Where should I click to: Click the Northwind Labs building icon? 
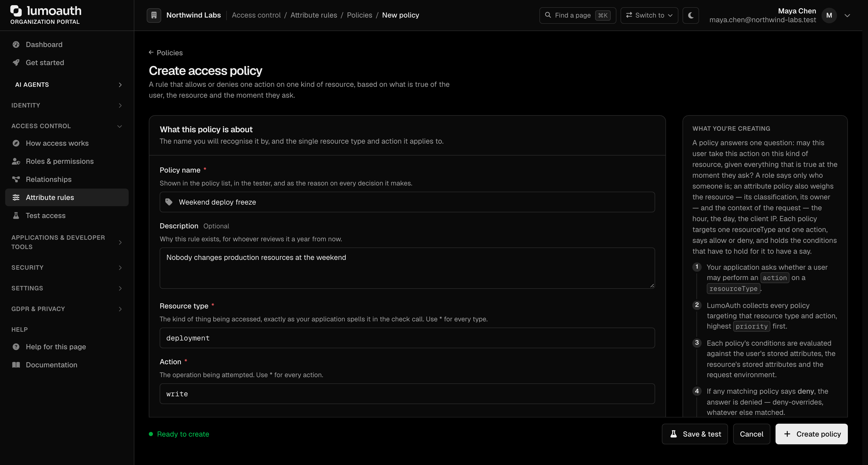pos(154,15)
